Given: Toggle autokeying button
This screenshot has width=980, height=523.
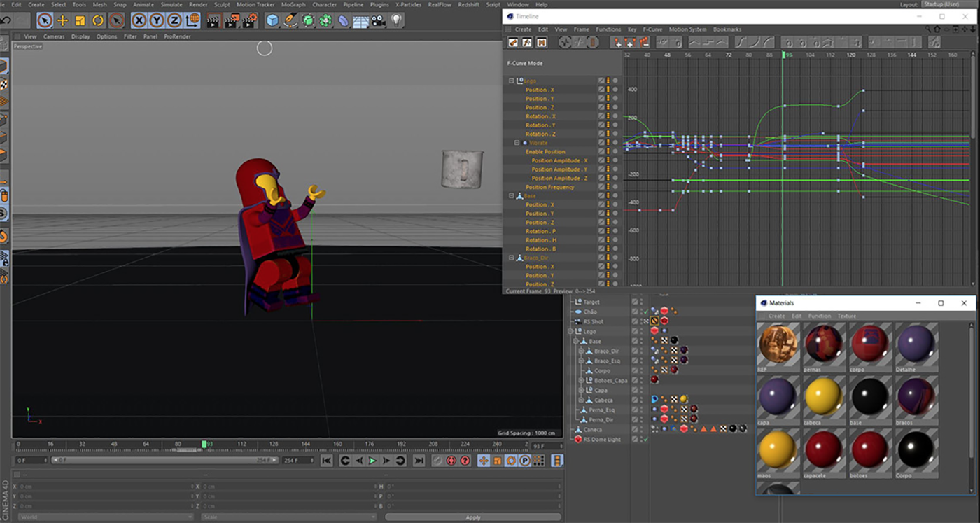Looking at the screenshot, I should [x=451, y=461].
